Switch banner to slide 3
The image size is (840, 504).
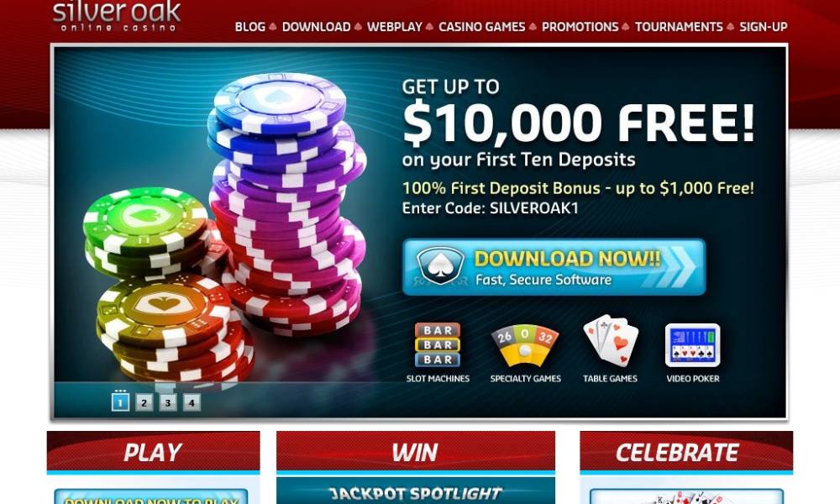tap(168, 402)
